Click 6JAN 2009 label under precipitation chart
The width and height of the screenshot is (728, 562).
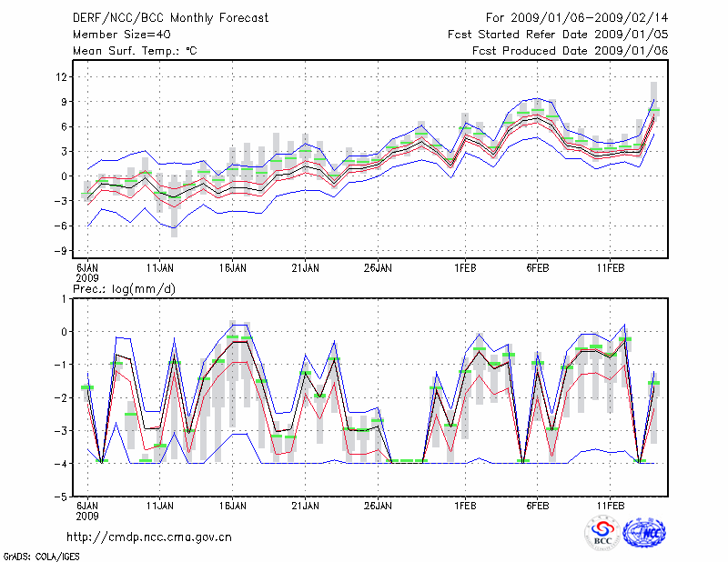(87, 508)
